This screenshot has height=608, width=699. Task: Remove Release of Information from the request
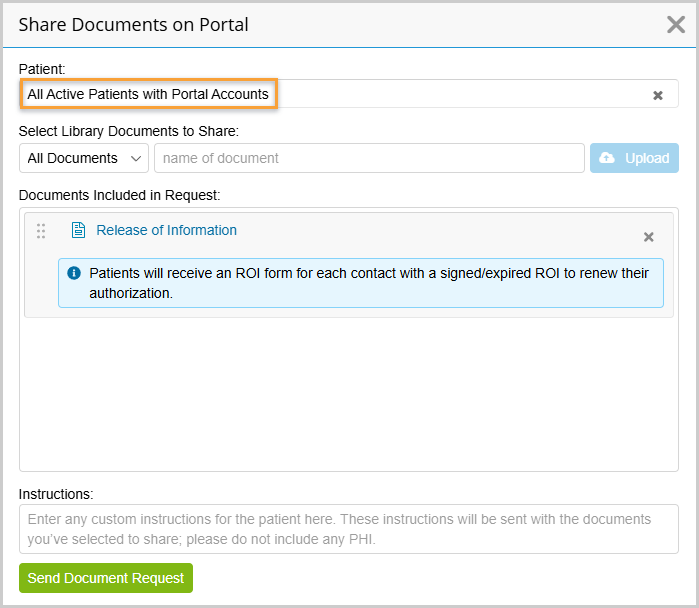649,237
